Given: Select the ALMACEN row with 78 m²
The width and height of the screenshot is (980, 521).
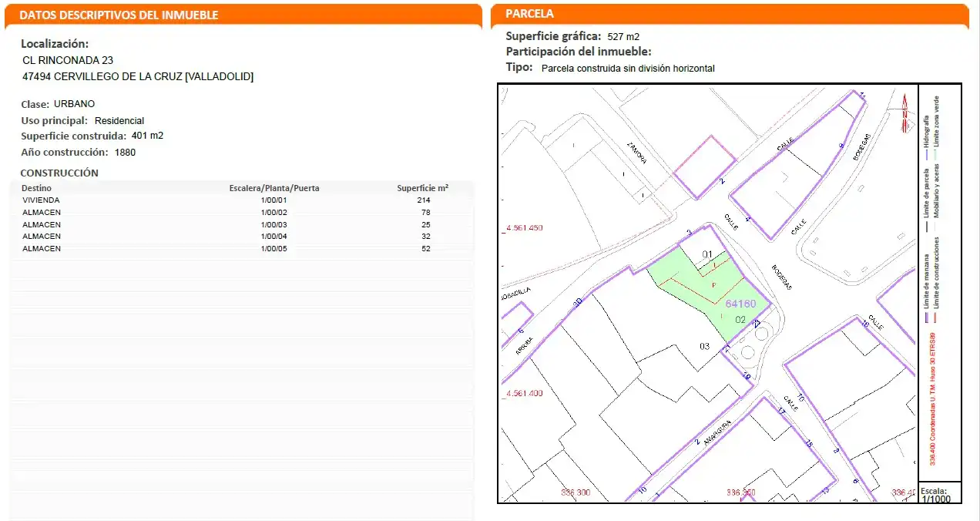Looking at the screenshot, I should [242, 212].
